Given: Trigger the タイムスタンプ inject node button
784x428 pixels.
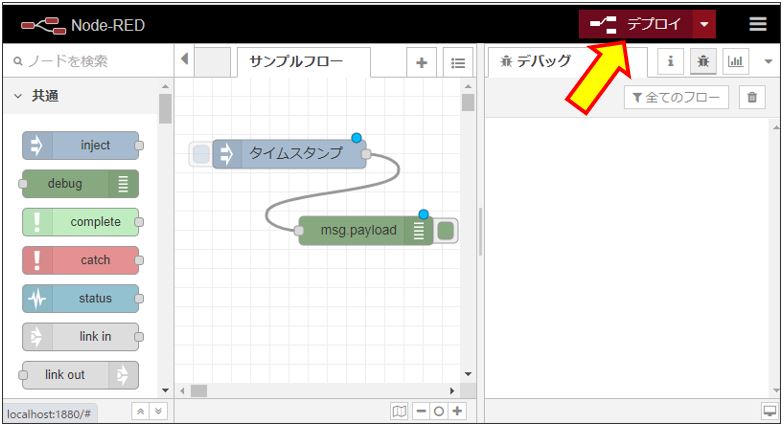Looking at the screenshot, I should pyautogui.click(x=201, y=154).
